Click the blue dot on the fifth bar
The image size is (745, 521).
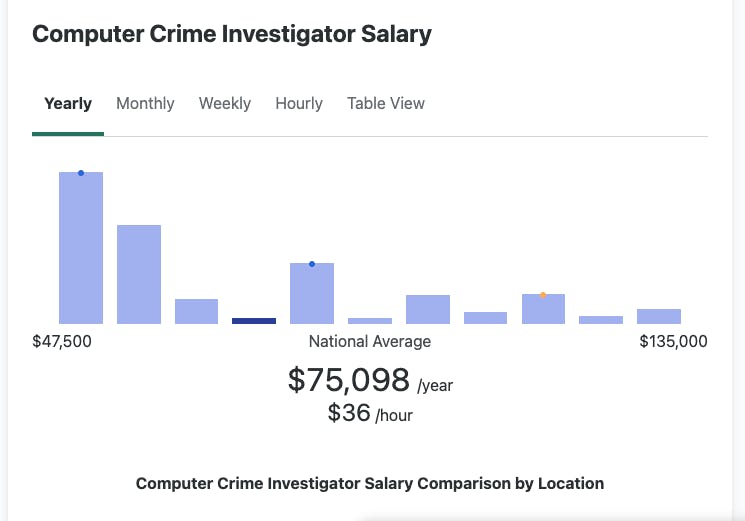pos(312,264)
